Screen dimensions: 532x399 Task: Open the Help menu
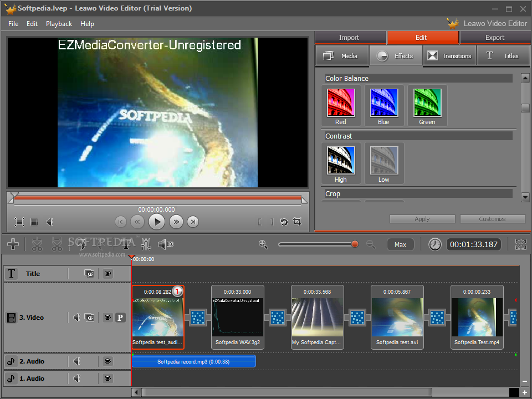pyautogui.click(x=87, y=24)
